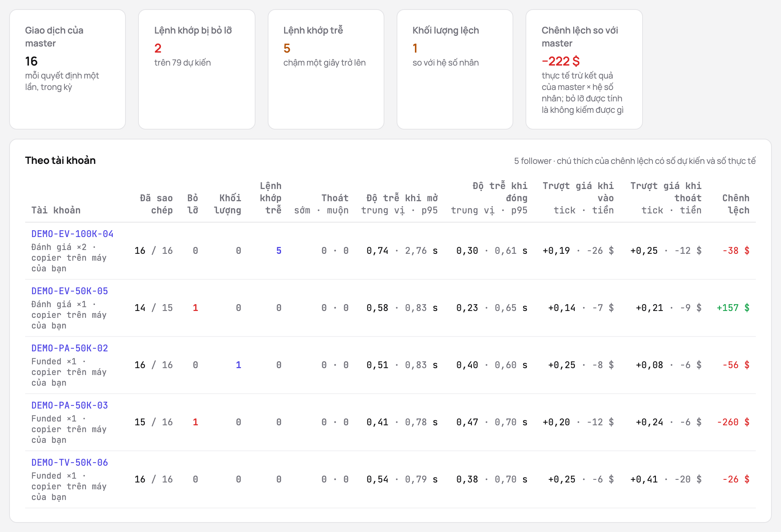Click the +157 $ difference for DEMO-EV-50K-05

tap(733, 308)
